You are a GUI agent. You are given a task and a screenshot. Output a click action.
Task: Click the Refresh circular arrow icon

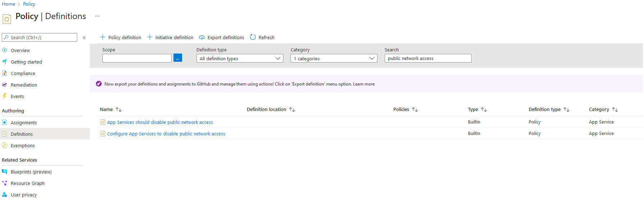point(253,37)
